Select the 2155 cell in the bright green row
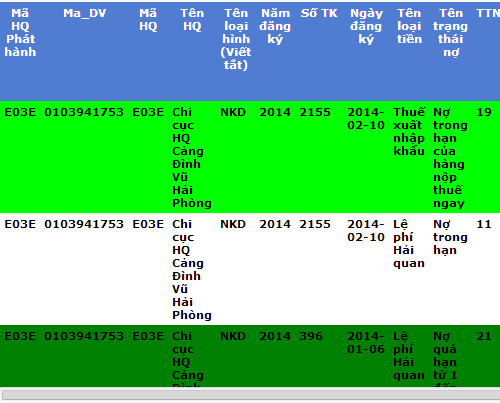The height and width of the screenshot is (403, 500). [x=315, y=112]
